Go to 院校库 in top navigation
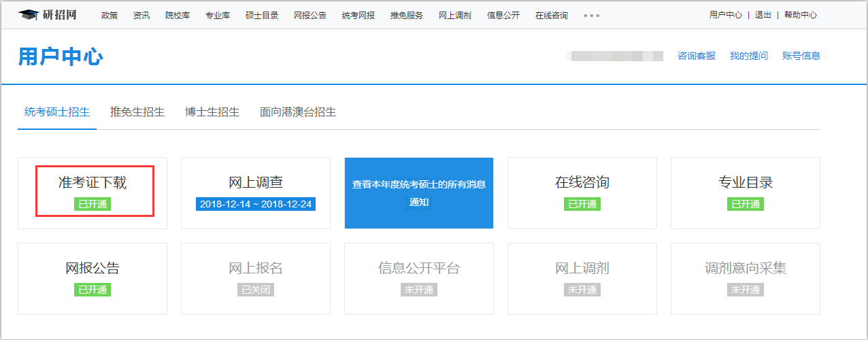868x340 pixels. tap(178, 15)
